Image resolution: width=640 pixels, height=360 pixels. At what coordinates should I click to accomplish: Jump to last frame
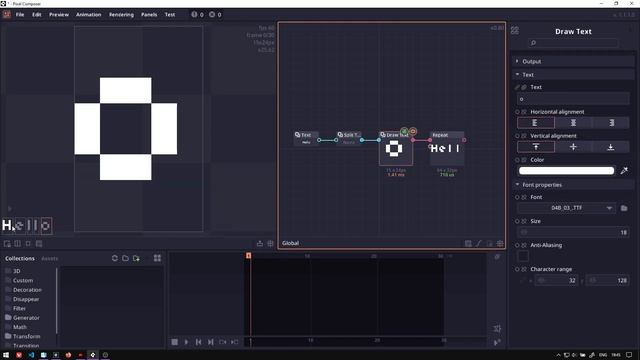(x=211, y=342)
